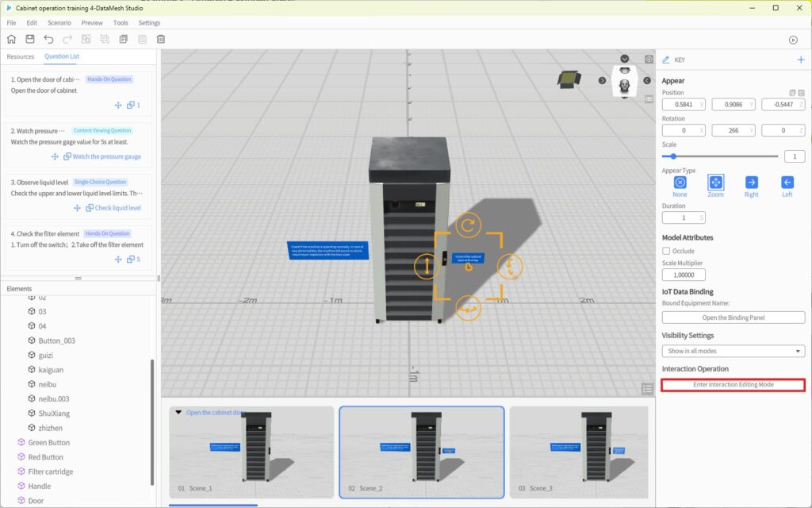Select the None appear type
The height and width of the screenshot is (508, 812).
(680, 183)
